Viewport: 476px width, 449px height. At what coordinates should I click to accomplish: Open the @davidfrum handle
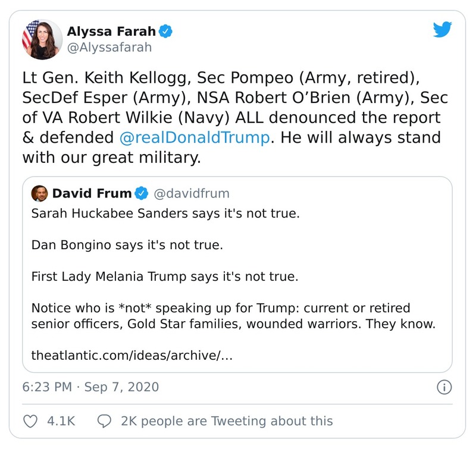click(x=191, y=193)
